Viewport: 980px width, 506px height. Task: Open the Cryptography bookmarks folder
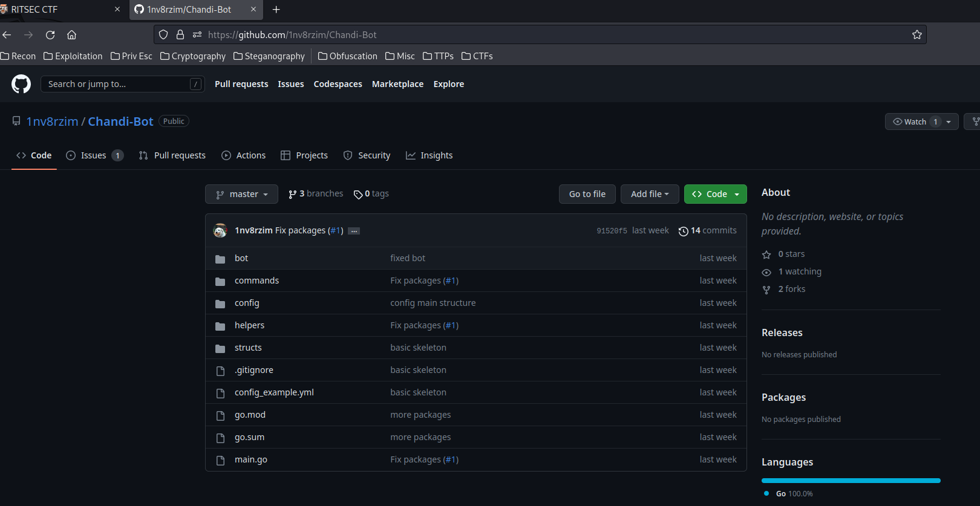coord(193,56)
